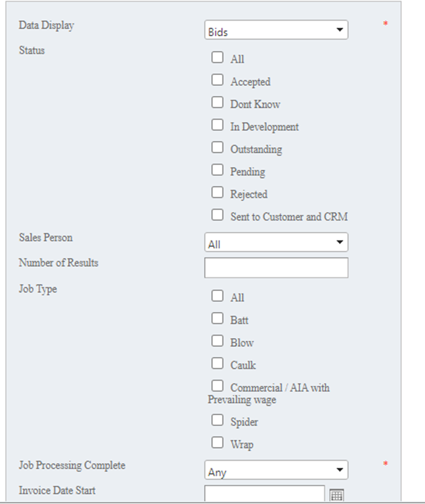Screen dimensions: 425x504
Task: Check the Status All checkbox
Action: click(217, 58)
